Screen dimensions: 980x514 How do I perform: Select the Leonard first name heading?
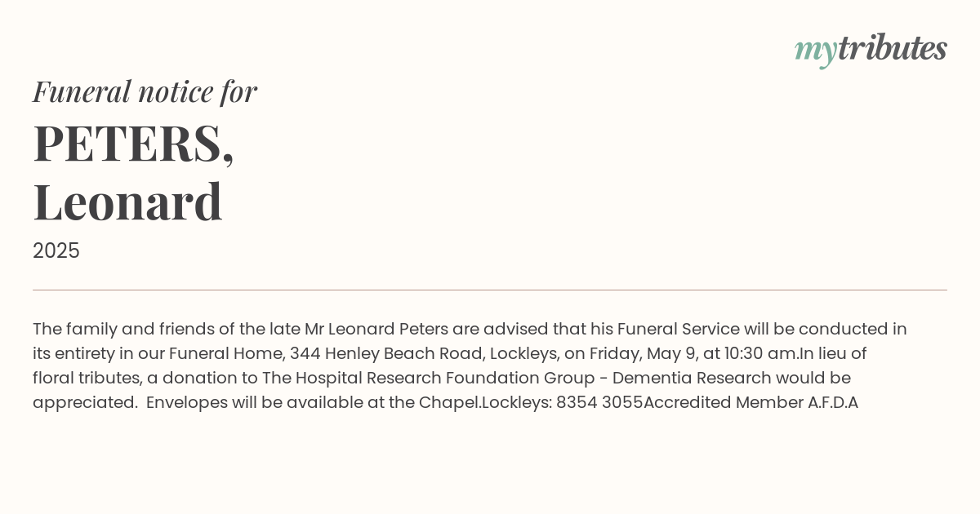tap(127, 202)
